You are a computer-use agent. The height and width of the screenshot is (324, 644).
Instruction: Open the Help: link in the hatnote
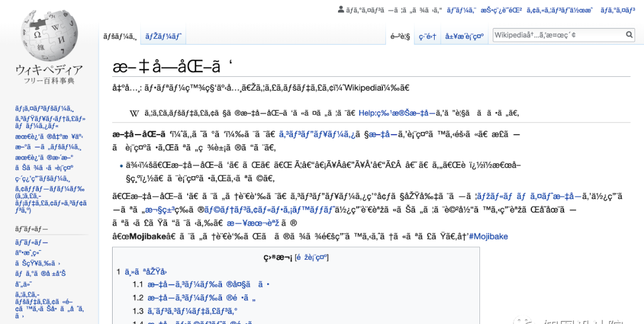[397, 113]
